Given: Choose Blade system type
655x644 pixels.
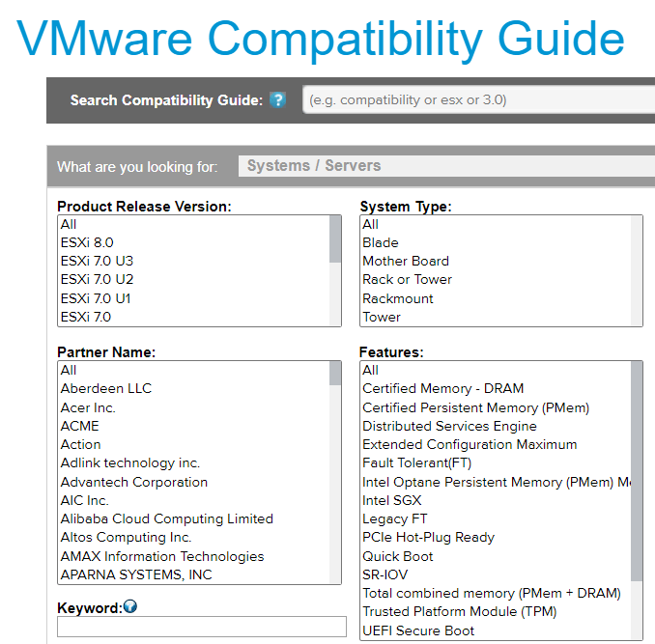Looking at the screenshot, I should click(496, 242).
